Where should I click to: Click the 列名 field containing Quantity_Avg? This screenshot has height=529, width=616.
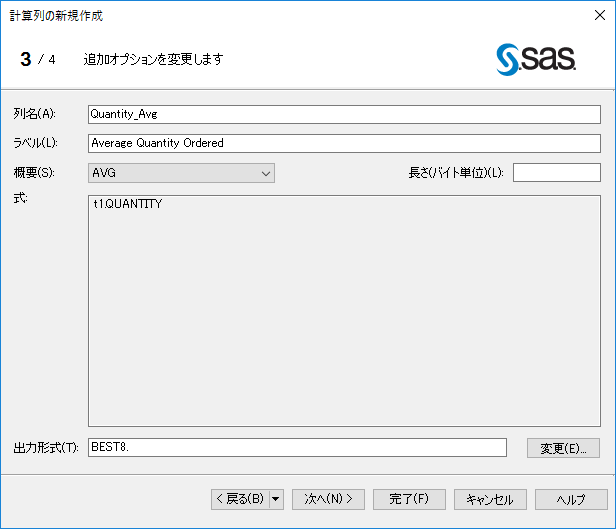pyautogui.click(x=344, y=114)
